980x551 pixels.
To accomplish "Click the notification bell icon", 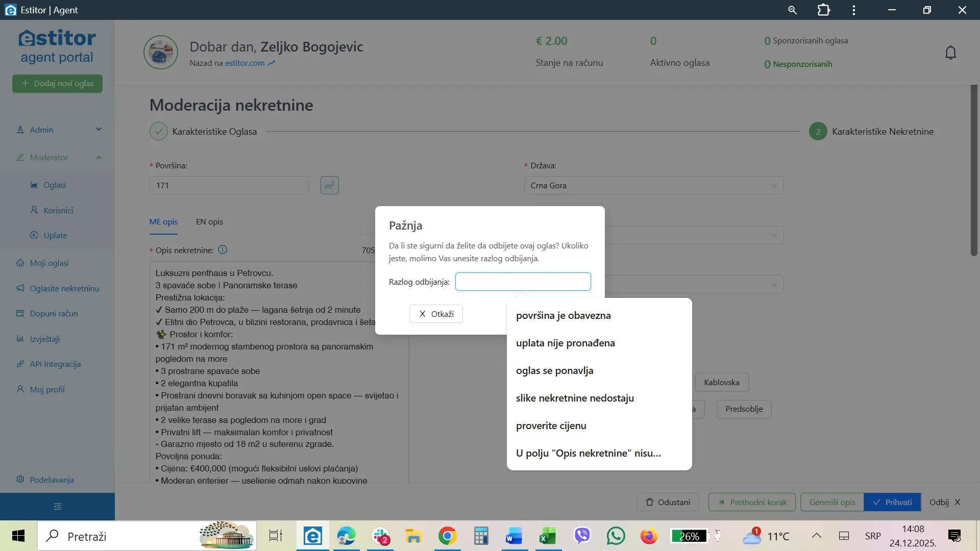I will coord(950,53).
